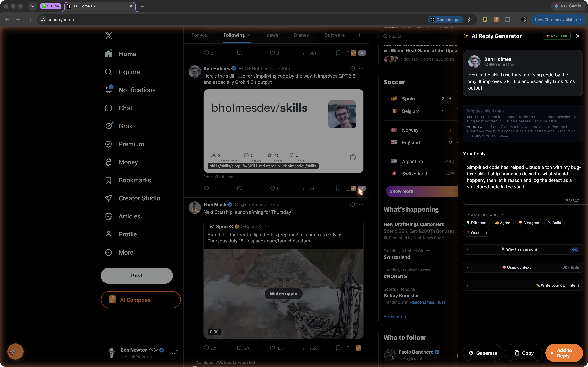This screenshot has height=367, width=588.
Task: Click Open in app in the address bar
Action: [445, 20]
